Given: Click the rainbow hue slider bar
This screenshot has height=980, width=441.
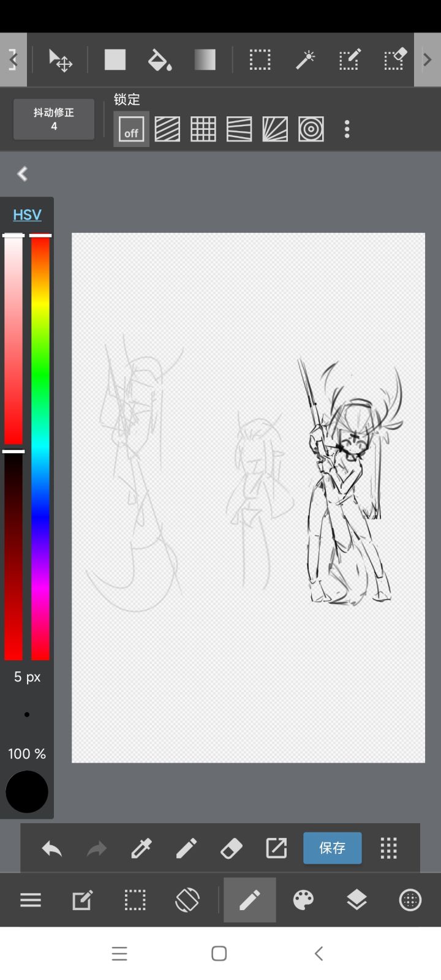Looking at the screenshot, I should [40, 447].
